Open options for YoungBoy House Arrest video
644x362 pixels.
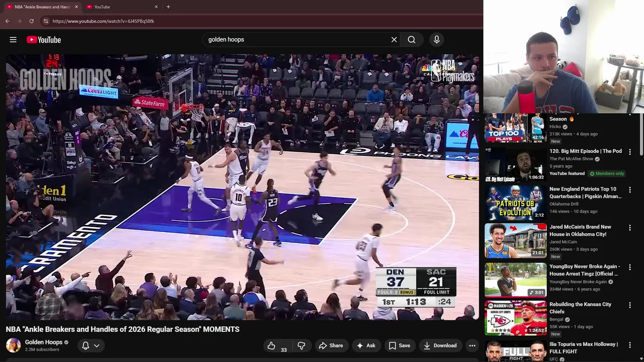coord(629,267)
